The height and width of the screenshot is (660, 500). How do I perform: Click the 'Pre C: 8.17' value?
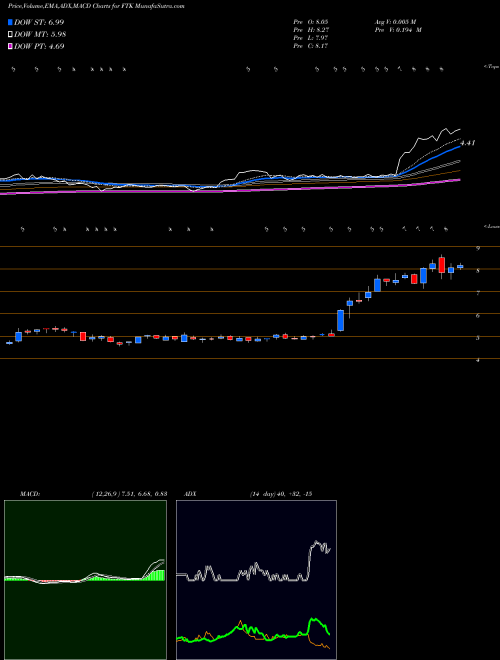311,46
